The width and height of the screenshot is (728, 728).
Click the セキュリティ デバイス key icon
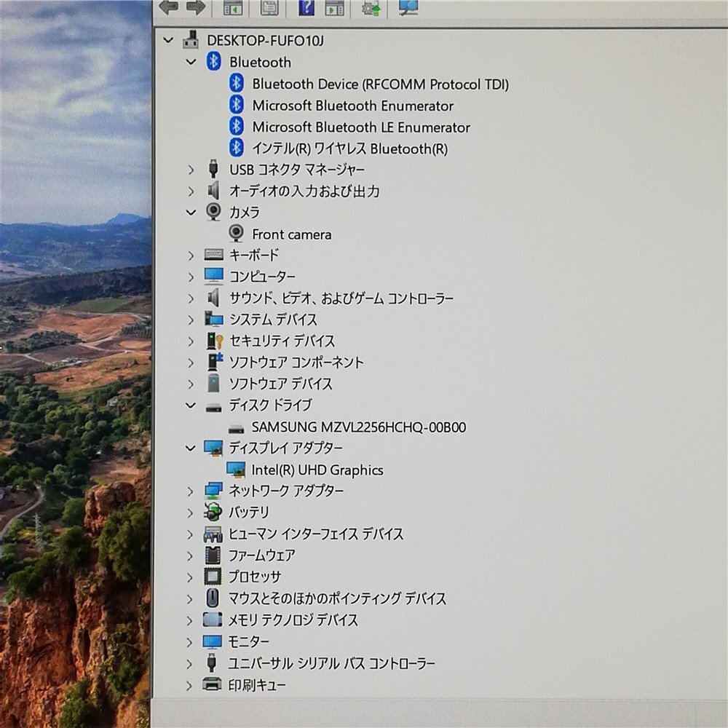point(214,340)
